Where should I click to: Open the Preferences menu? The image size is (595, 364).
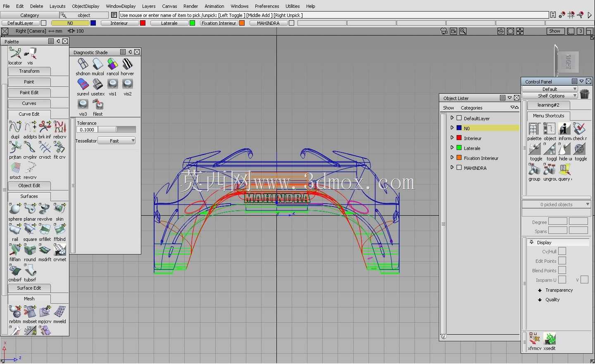pos(267,6)
